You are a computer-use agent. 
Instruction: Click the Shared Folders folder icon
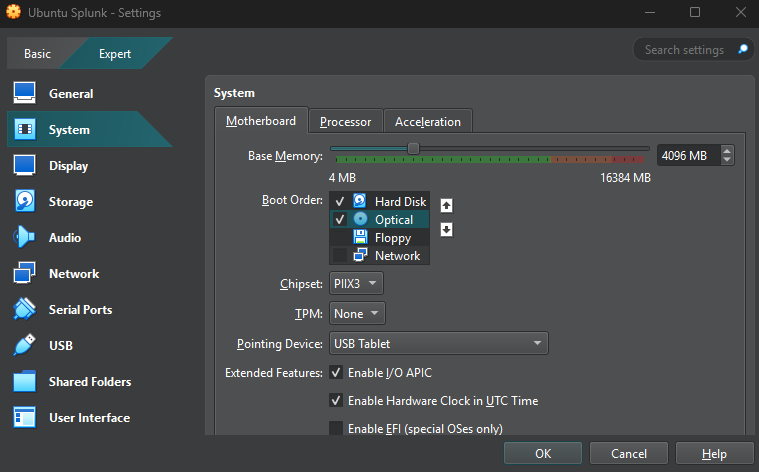(24, 381)
